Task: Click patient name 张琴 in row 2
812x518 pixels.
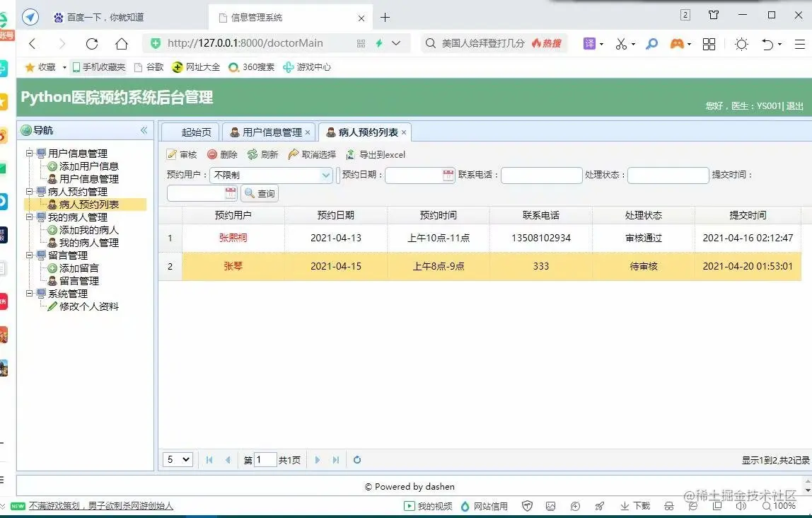Action: (233, 266)
